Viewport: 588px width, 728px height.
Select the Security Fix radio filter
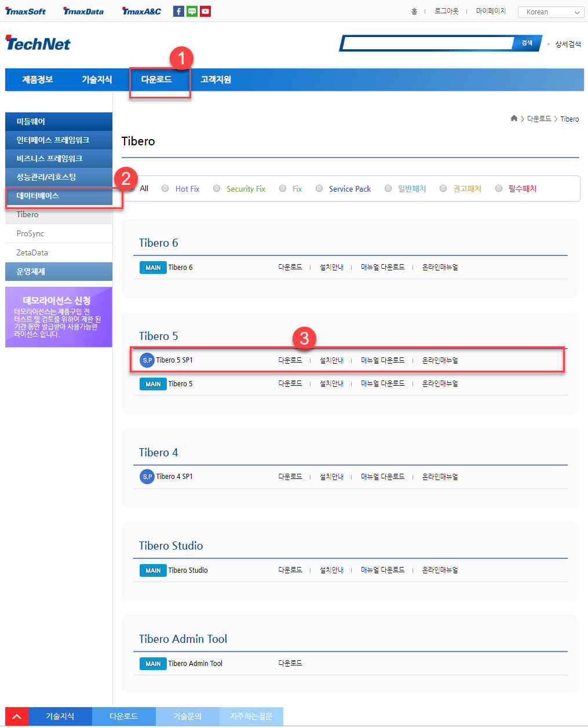click(217, 188)
